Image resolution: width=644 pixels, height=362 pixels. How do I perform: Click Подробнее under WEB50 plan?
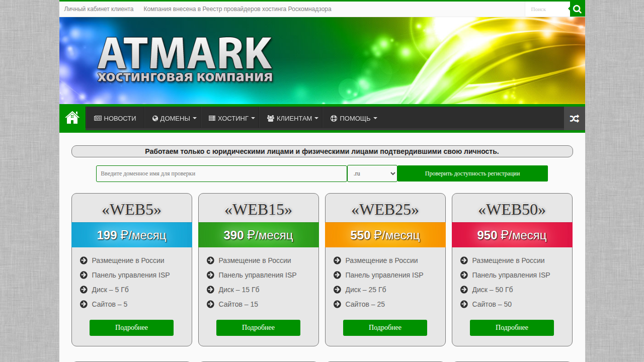(x=512, y=328)
